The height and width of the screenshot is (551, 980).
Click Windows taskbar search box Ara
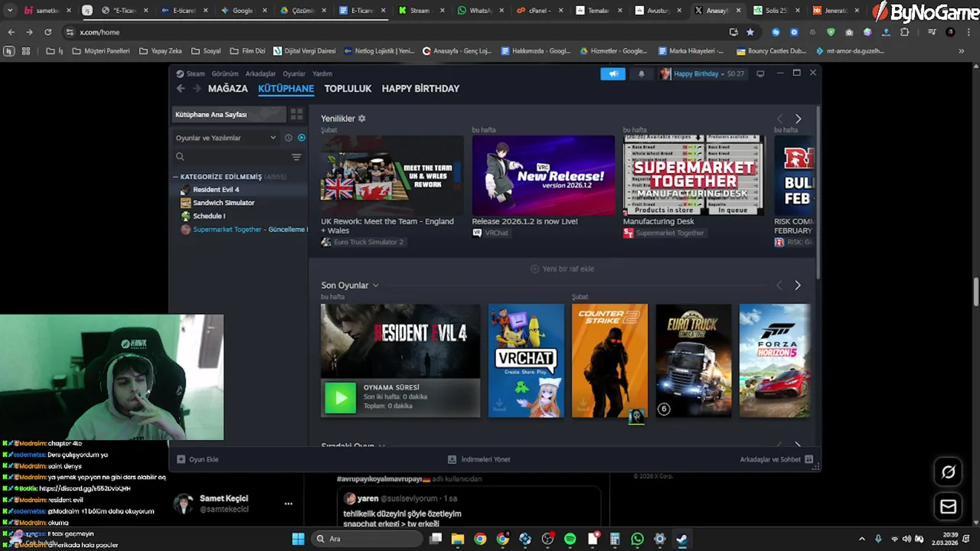367,539
